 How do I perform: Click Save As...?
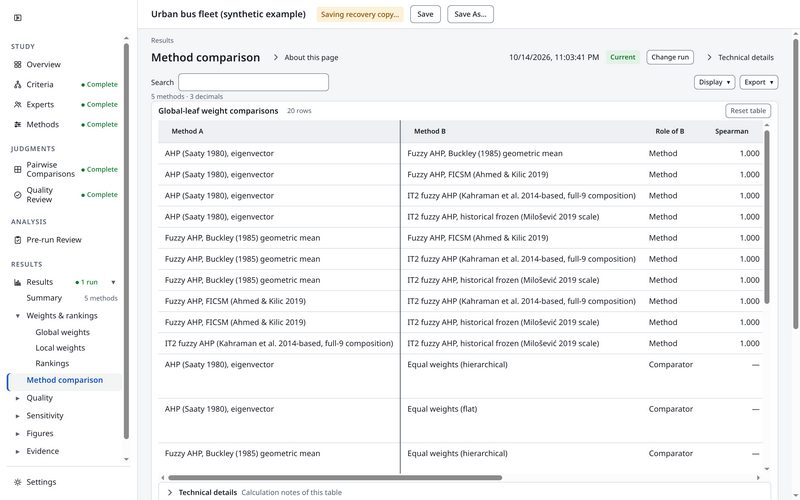(x=470, y=14)
